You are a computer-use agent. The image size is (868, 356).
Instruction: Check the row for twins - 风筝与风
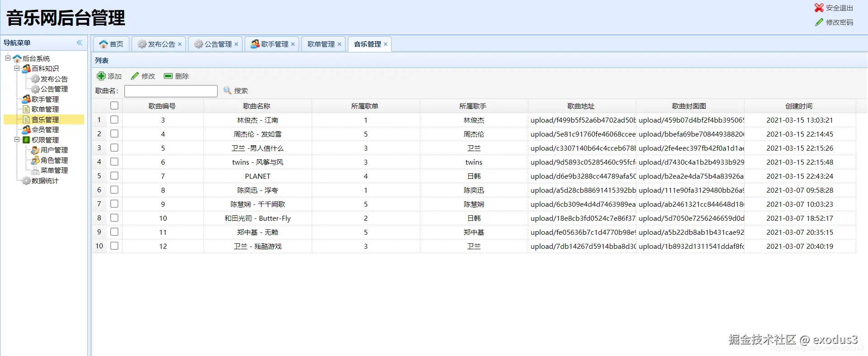click(x=114, y=161)
